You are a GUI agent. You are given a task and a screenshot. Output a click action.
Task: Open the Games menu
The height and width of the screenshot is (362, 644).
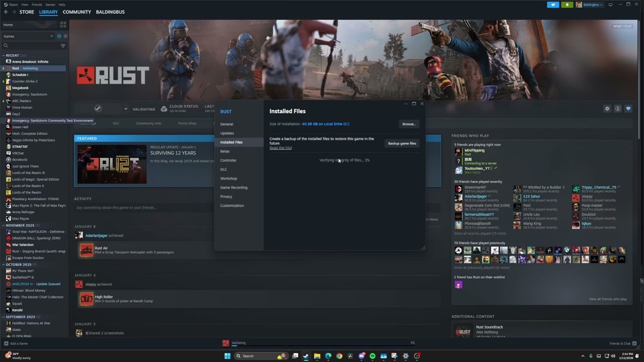(x=50, y=5)
